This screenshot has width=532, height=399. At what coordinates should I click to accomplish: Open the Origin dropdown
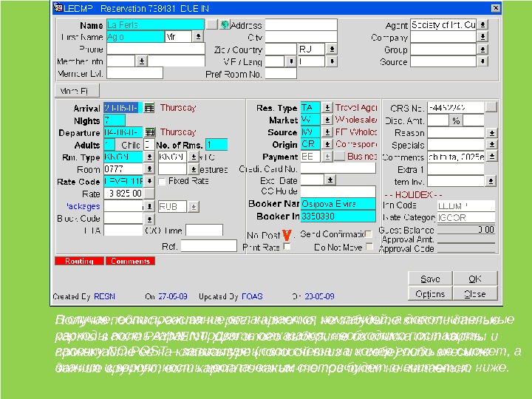coord(327,144)
